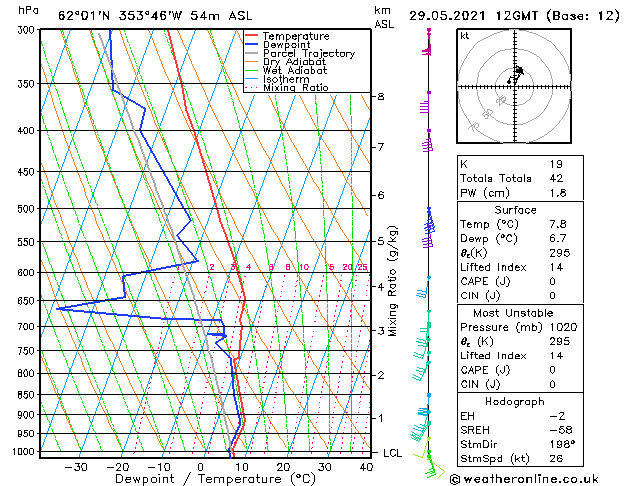Click the 'km ASL' axis unit label
This screenshot has height=486, width=629.
click(384, 17)
